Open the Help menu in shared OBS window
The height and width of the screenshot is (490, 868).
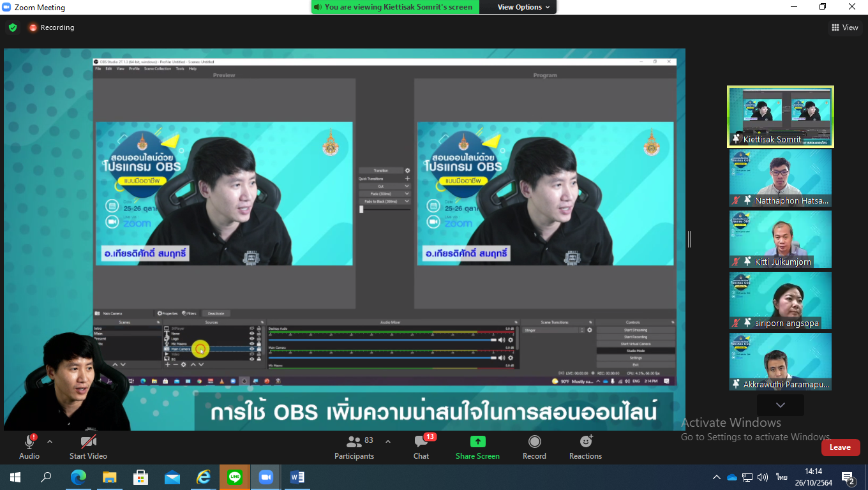(x=192, y=68)
